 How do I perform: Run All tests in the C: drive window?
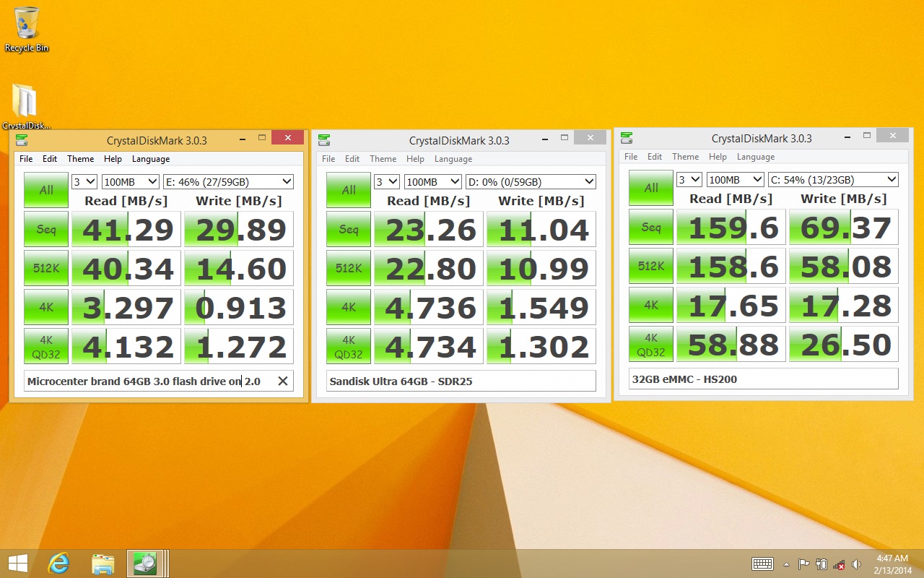651,188
